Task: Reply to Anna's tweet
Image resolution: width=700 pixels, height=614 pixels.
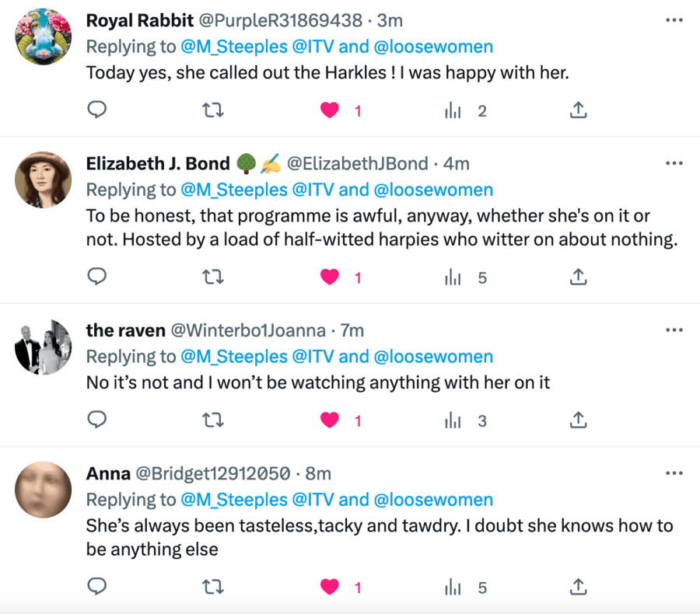Action: coord(96,586)
